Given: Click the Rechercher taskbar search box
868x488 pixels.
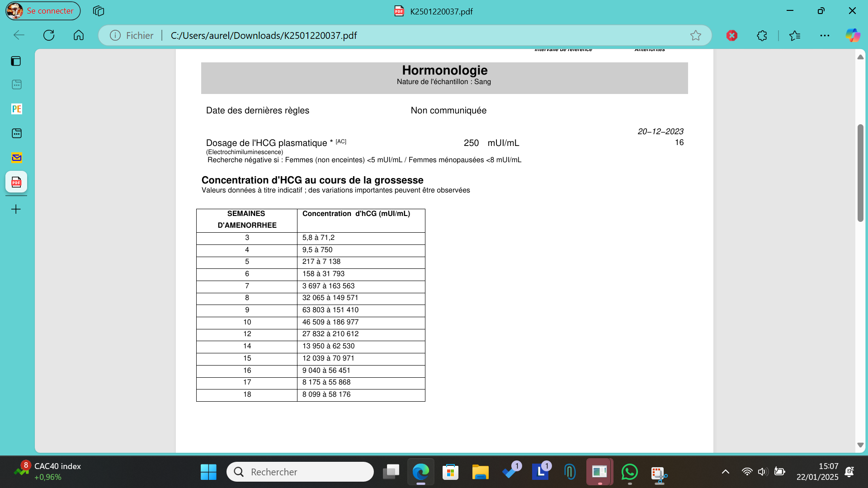Looking at the screenshot, I should [300, 472].
